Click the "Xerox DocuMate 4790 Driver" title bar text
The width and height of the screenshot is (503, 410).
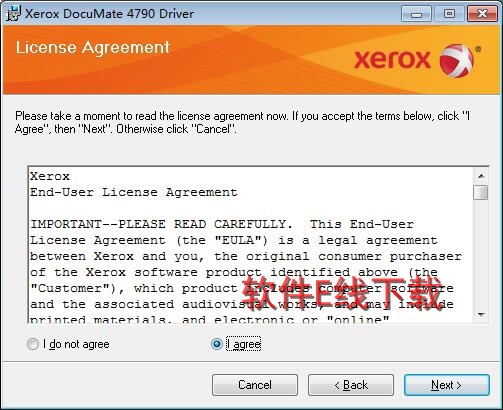pos(109,14)
